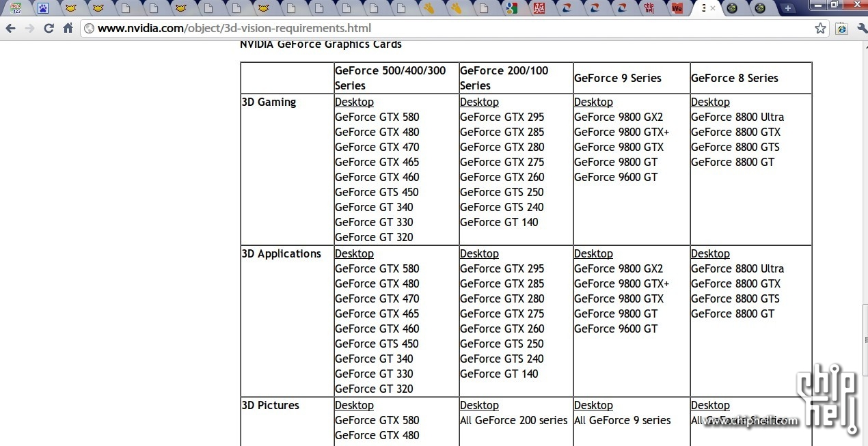Switch to the Google tab
868x446 pixels.
[511, 8]
